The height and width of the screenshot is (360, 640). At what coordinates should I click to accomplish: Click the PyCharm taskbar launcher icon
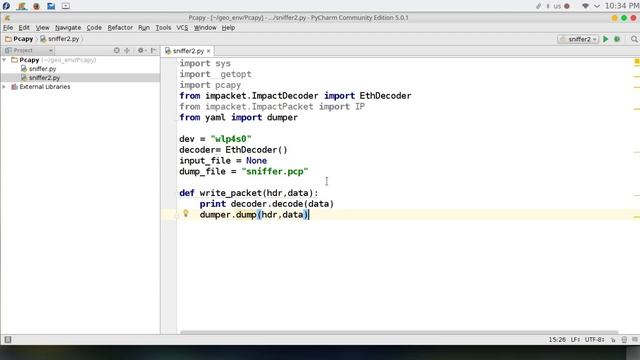(x=22, y=6)
